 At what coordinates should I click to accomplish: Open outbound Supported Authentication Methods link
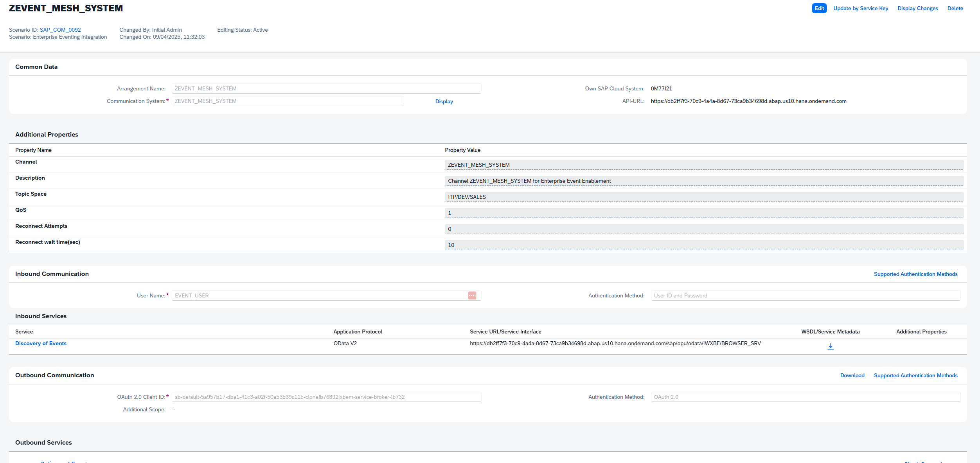[915, 375]
